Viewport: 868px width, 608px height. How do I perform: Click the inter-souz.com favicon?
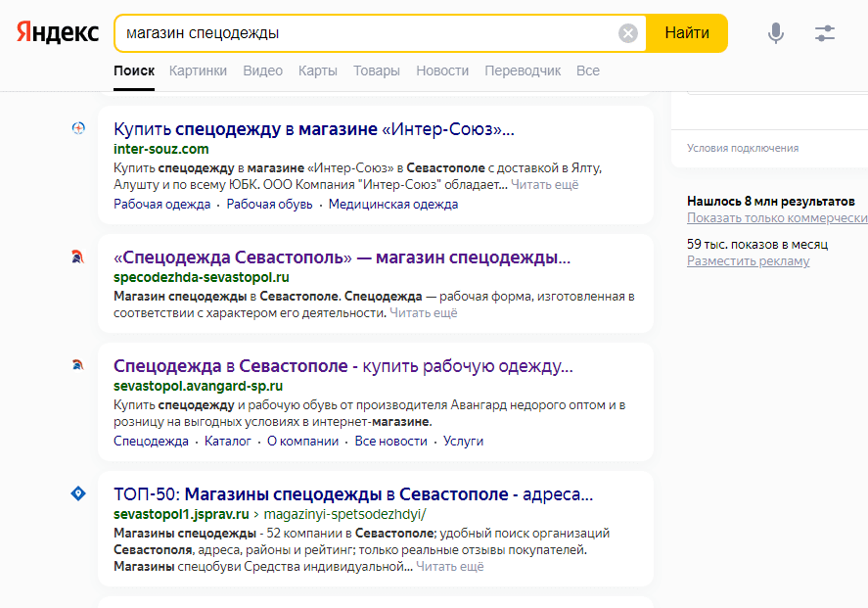[x=78, y=128]
